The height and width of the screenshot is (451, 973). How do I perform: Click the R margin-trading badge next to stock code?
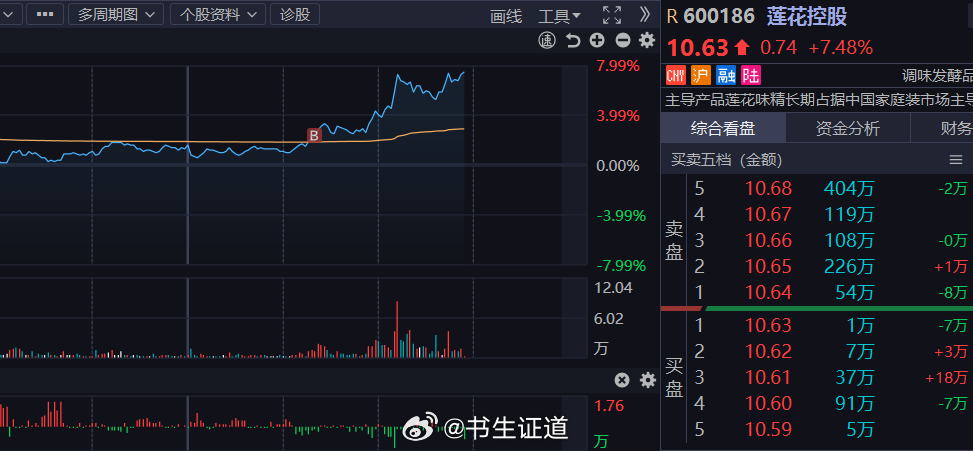[x=672, y=17]
